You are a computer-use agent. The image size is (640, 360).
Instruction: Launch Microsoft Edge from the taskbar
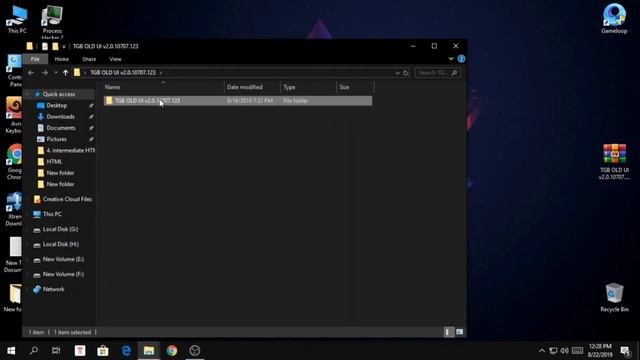click(x=126, y=351)
